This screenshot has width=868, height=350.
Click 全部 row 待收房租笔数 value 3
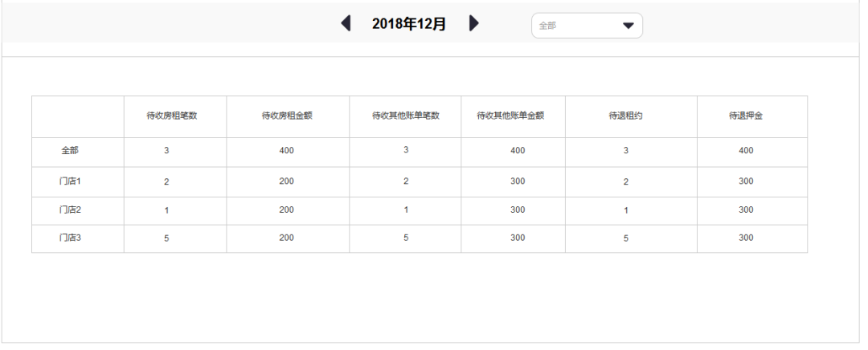[x=166, y=150]
